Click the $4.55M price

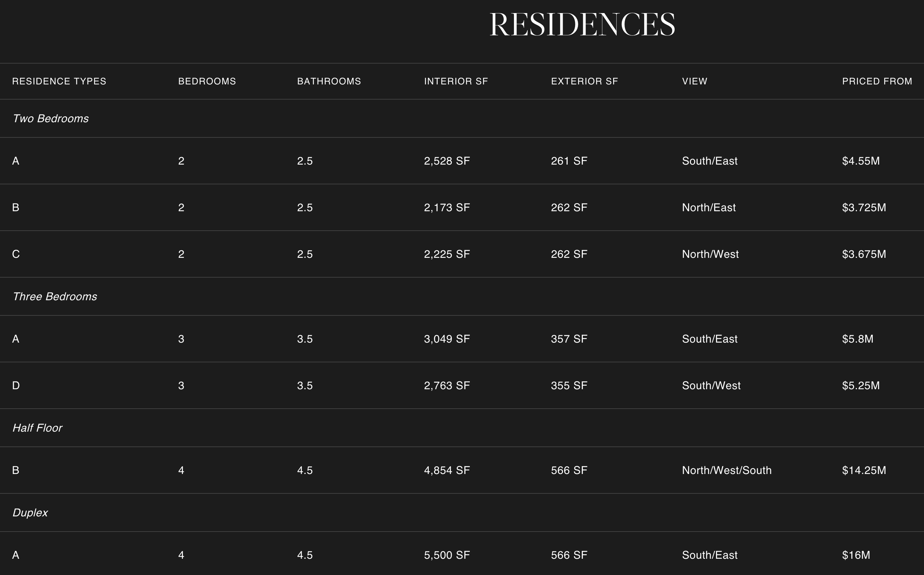tap(860, 161)
